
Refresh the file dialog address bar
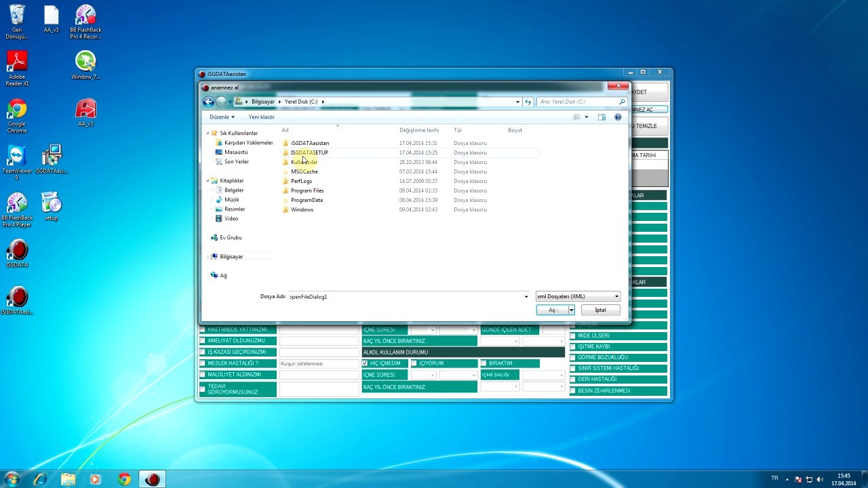coord(528,102)
